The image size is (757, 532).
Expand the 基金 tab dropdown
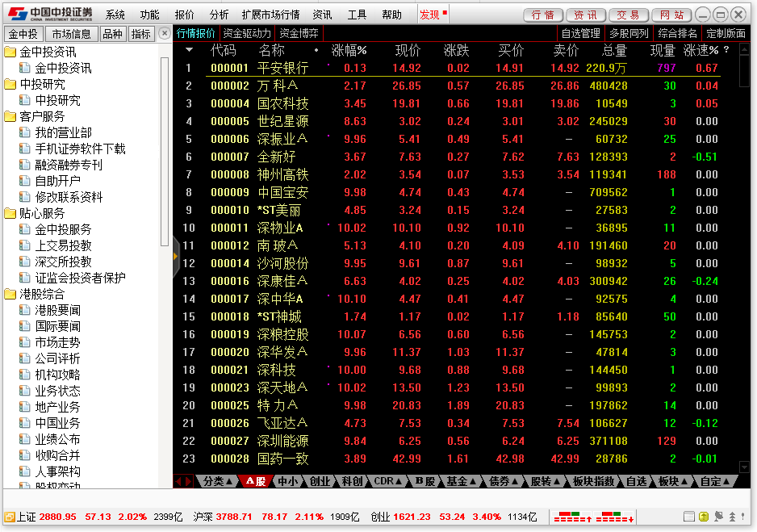460,481
